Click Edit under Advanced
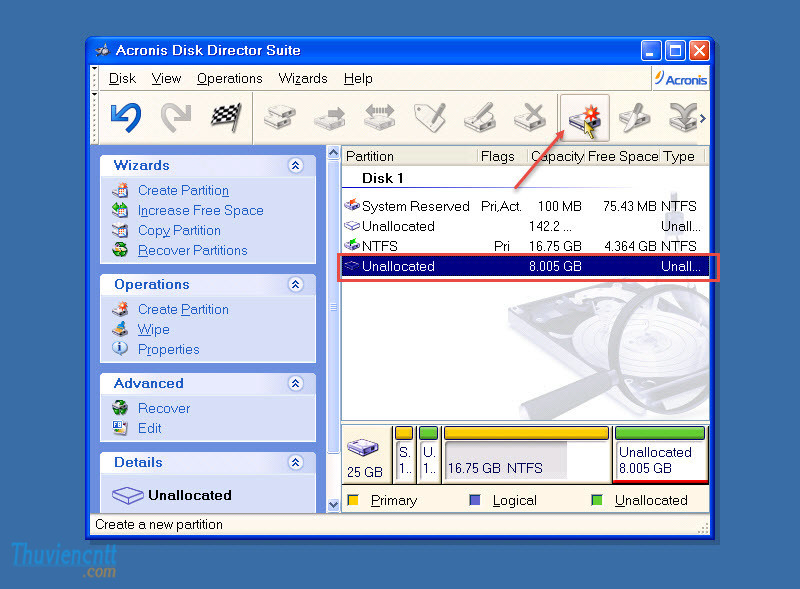 pyautogui.click(x=149, y=428)
